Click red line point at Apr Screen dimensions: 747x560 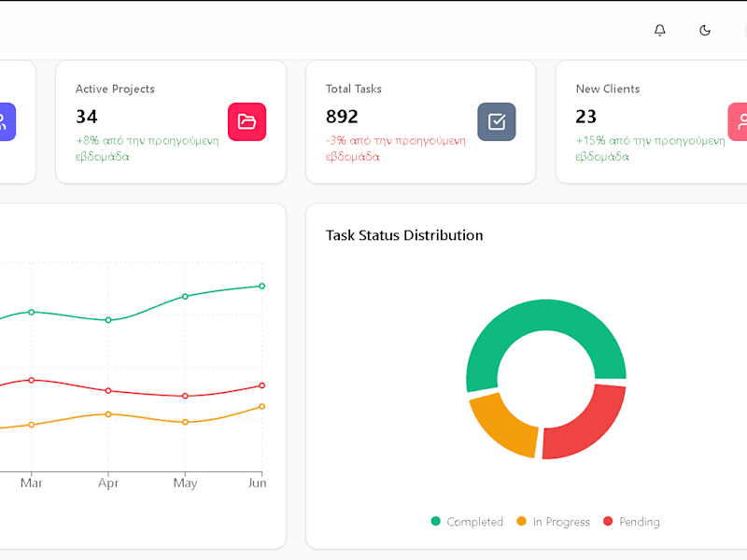(x=108, y=391)
